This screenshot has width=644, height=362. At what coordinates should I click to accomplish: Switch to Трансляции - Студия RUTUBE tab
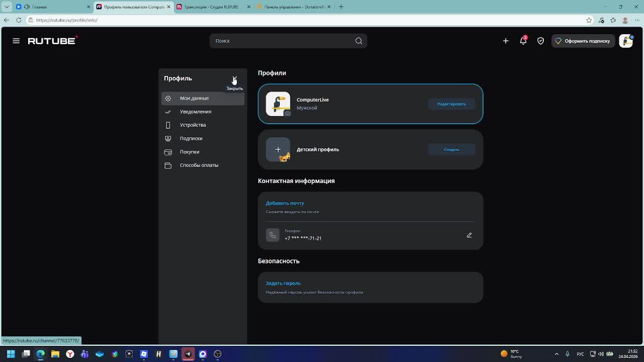point(214,7)
